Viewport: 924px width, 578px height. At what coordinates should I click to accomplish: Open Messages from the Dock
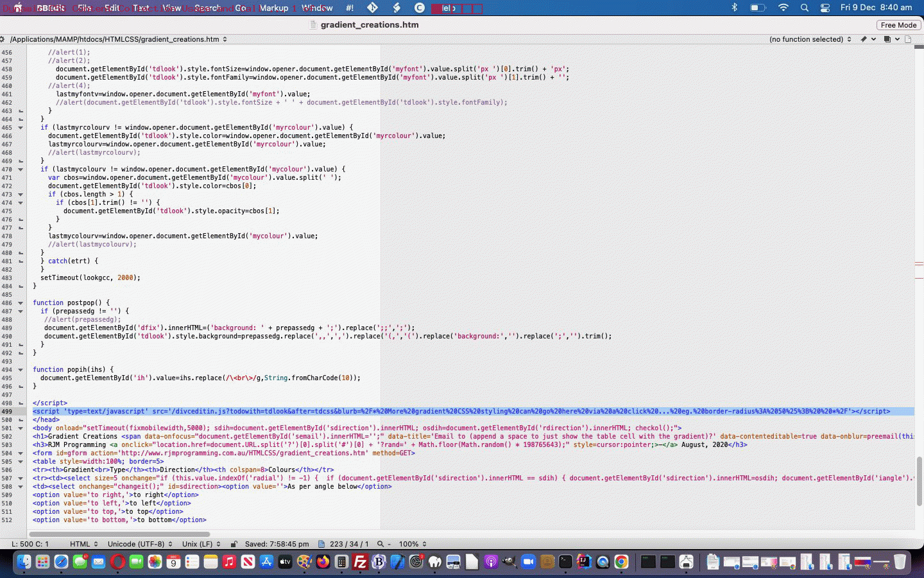pyautogui.click(x=80, y=562)
